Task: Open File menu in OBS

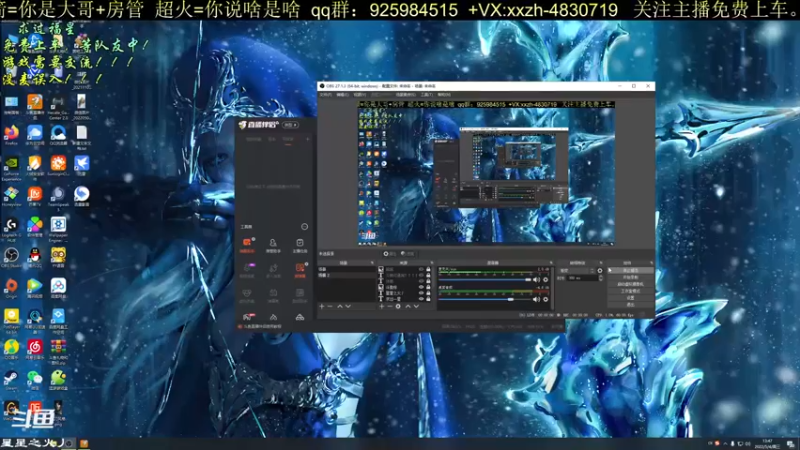Action: (326, 95)
